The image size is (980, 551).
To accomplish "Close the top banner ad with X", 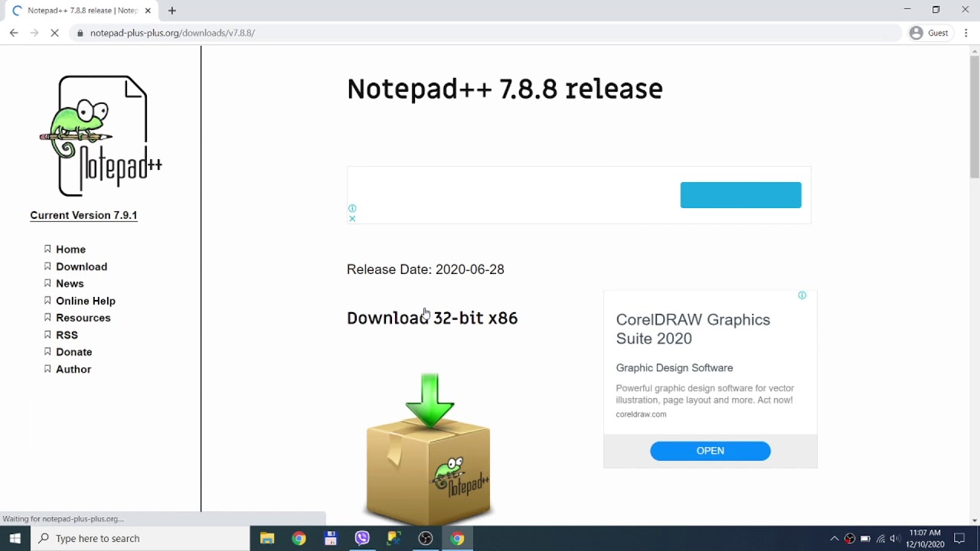I will coord(352,218).
